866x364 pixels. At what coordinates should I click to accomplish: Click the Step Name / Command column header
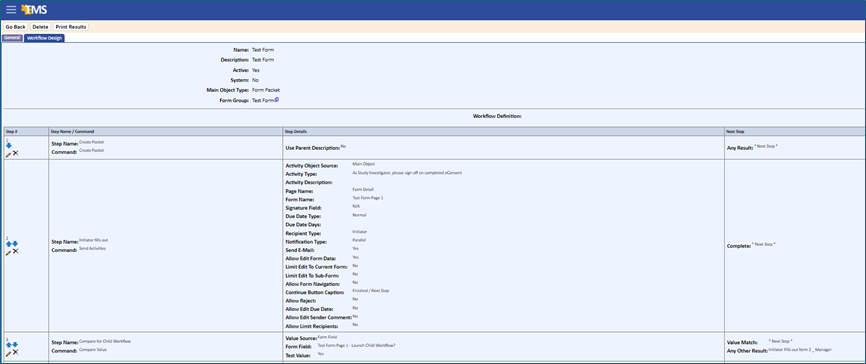(x=166, y=131)
